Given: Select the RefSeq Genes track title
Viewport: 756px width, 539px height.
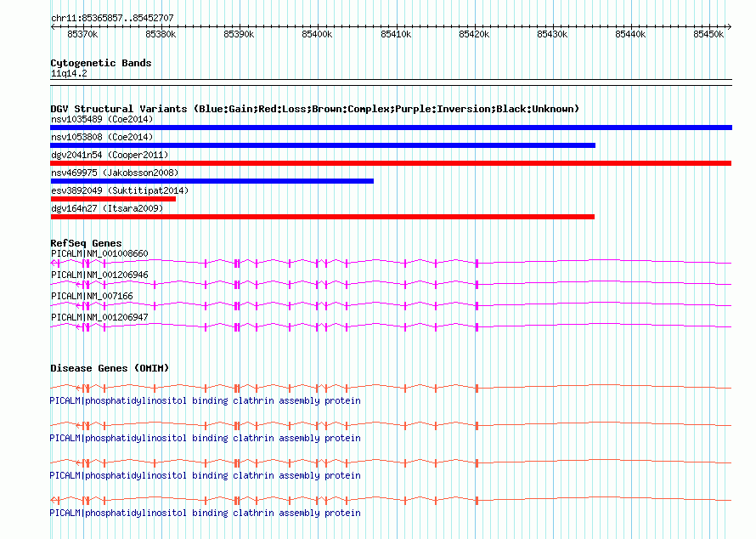Looking at the screenshot, I should [86, 243].
